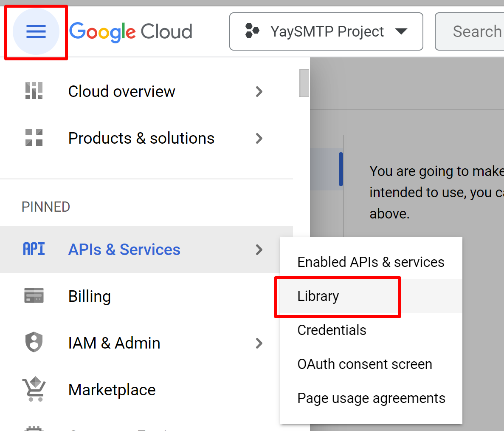504x431 pixels.
Task: Click the Cloud overview dashboard icon
Action: [34, 91]
